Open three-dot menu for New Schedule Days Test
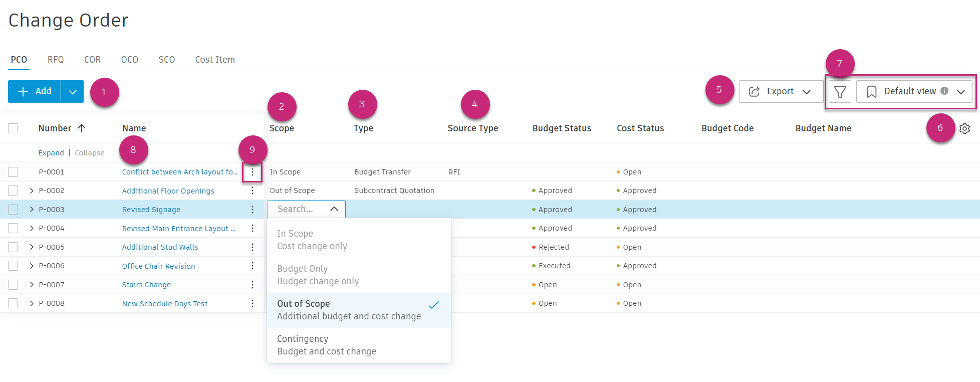This screenshot has width=980, height=382. click(x=253, y=303)
